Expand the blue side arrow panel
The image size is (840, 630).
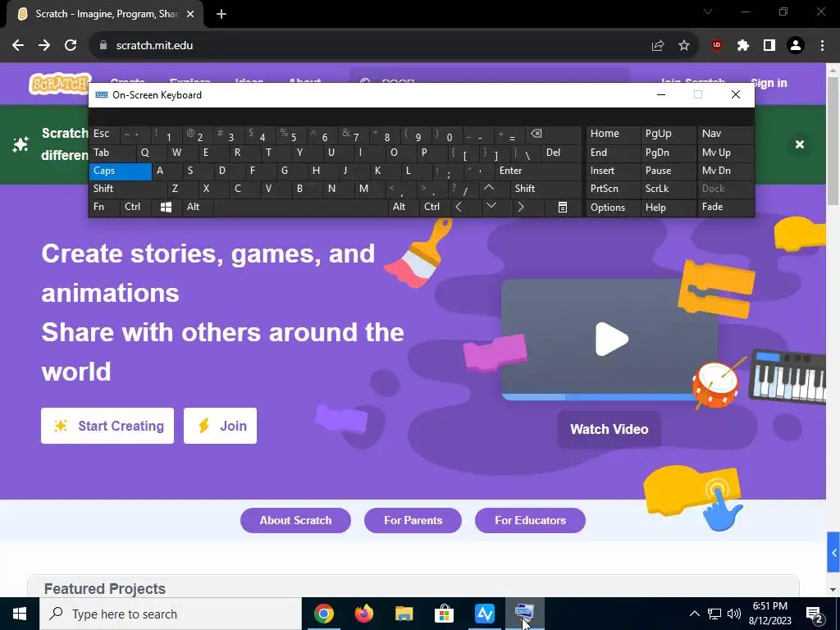(x=833, y=552)
